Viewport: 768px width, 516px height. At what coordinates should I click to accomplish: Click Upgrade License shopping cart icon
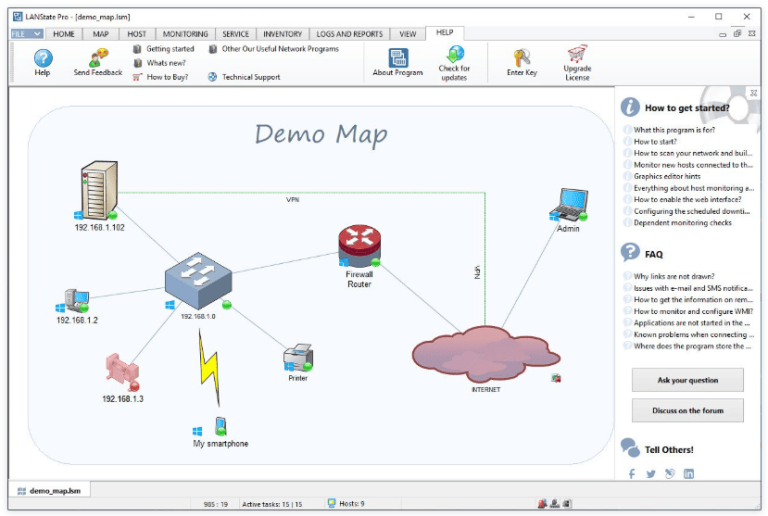(x=577, y=54)
